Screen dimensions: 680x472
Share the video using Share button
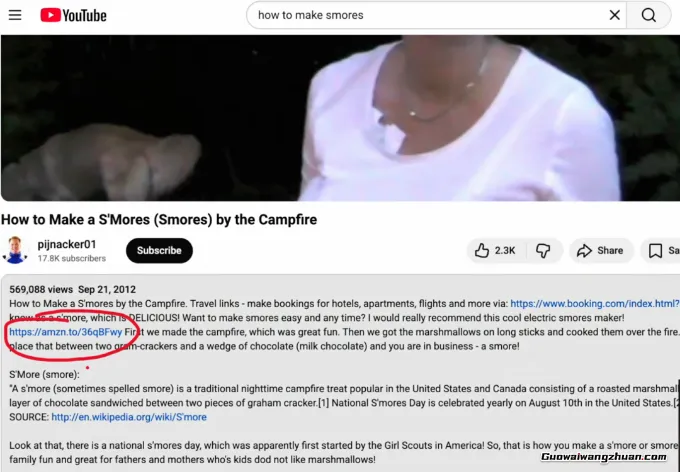point(600,250)
